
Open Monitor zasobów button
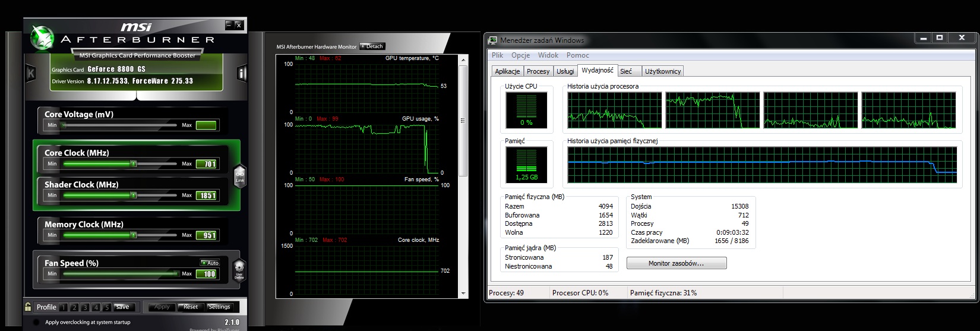click(676, 263)
